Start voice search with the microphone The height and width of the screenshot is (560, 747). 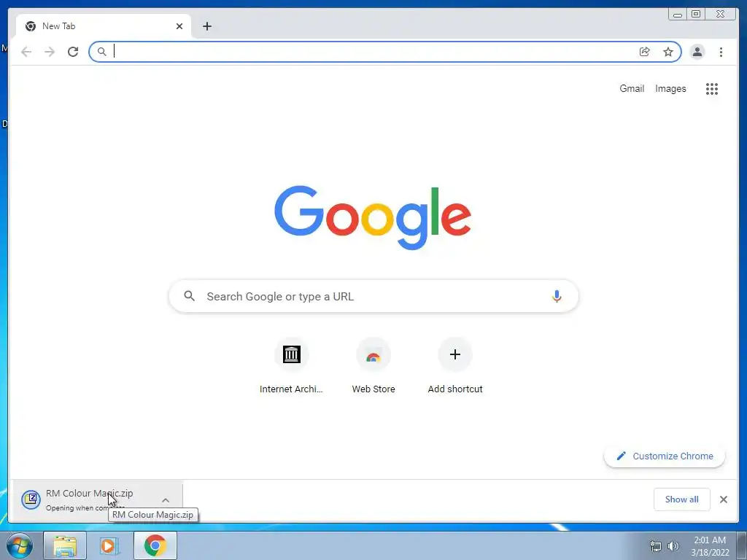tap(557, 296)
